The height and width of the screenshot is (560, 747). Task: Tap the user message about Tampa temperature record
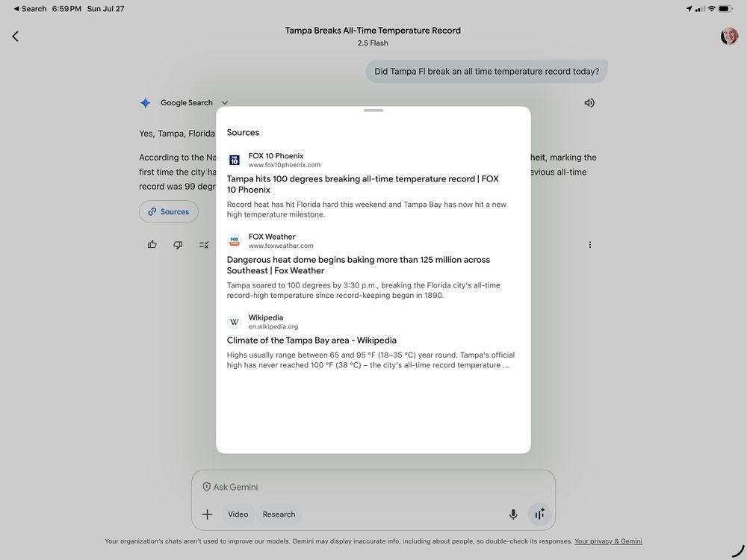click(486, 72)
